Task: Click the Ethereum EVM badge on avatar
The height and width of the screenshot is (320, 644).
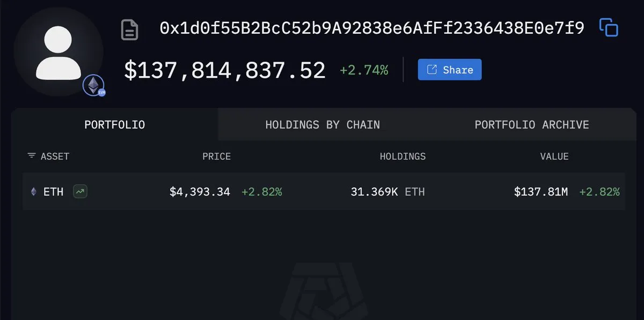Action: pyautogui.click(x=93, y=86)
